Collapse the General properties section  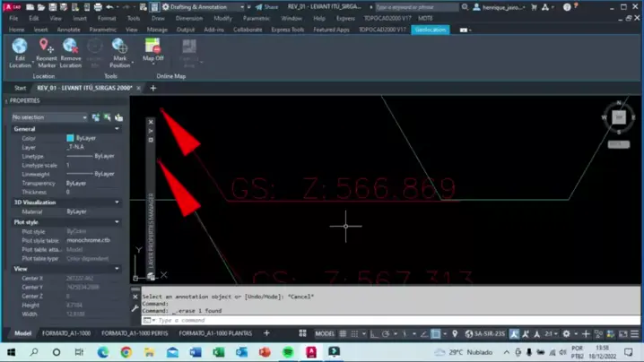click(x=117, y=129)
